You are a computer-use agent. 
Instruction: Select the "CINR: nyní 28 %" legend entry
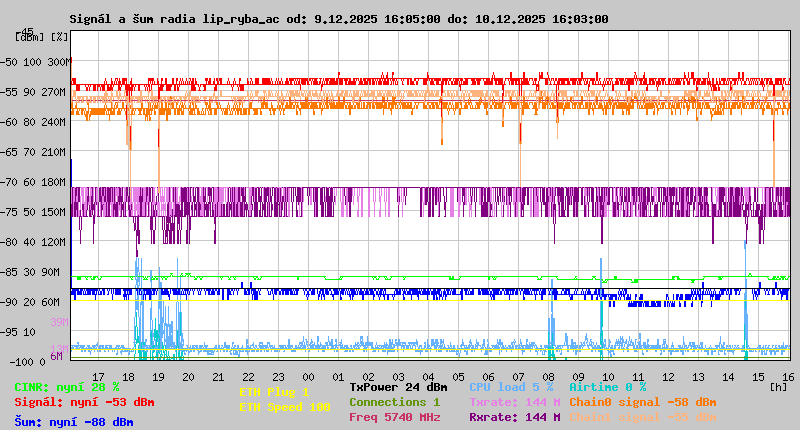click(x=67, y=387)
